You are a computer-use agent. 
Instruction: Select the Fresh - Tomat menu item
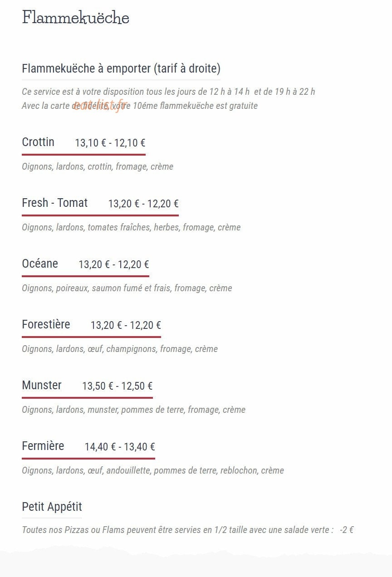[55, 203]
